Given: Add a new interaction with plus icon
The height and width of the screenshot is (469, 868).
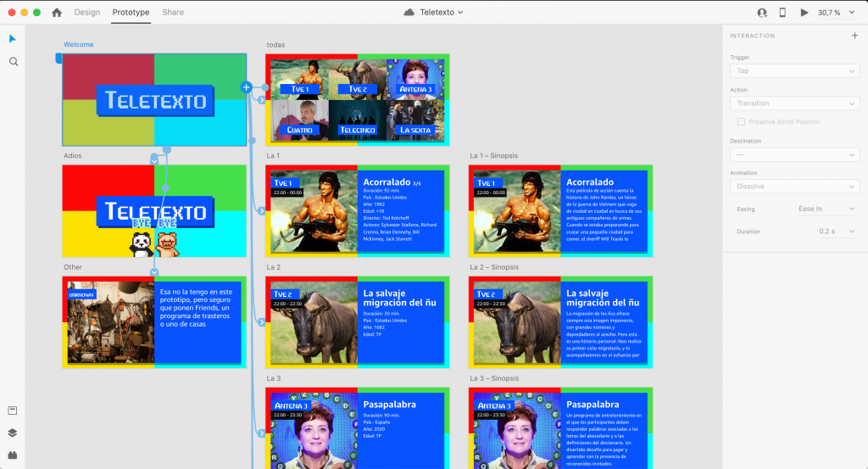Looking at the screenshot, I should (854, 36).
